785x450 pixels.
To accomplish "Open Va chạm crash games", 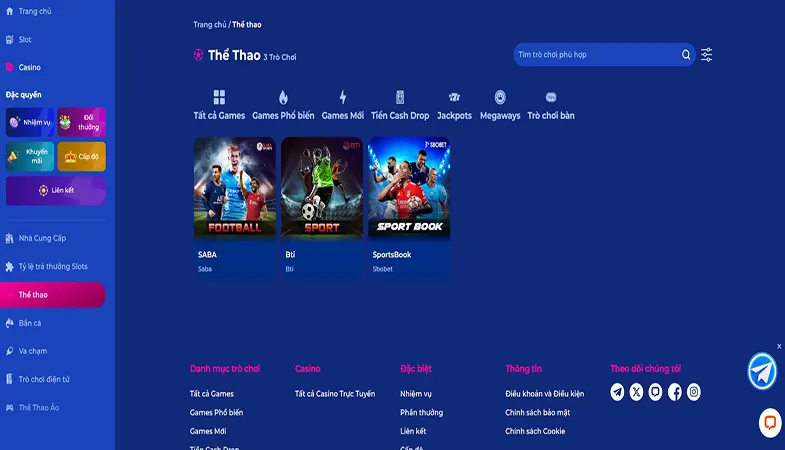I will [x=27, y=351].
